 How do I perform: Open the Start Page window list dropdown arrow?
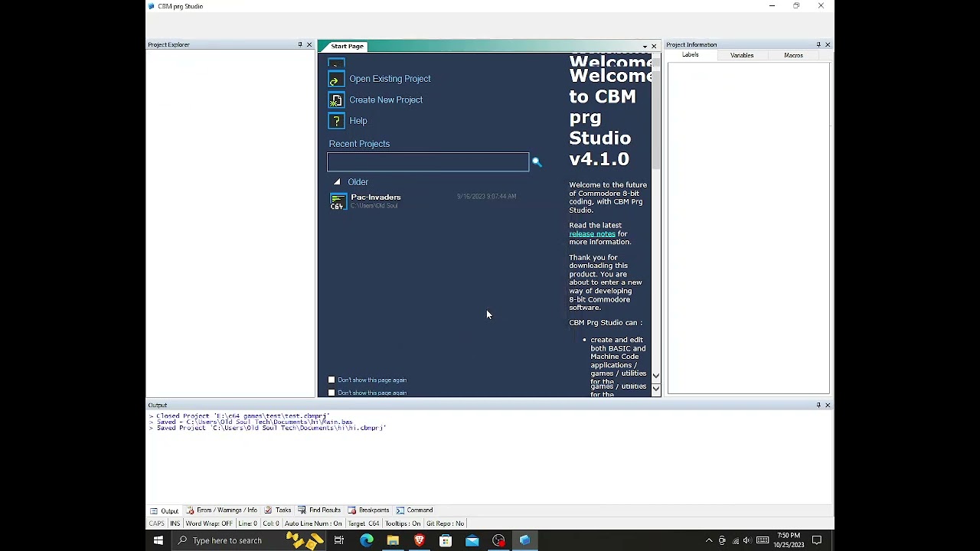[645, 47]
